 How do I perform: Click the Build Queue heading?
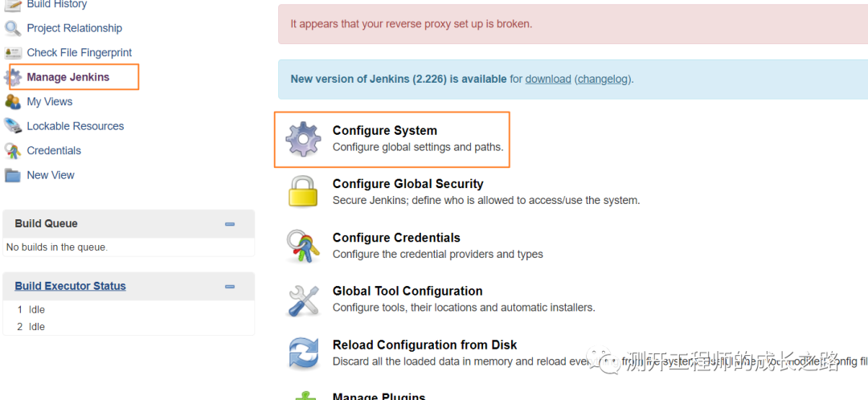tap(47, 223)
